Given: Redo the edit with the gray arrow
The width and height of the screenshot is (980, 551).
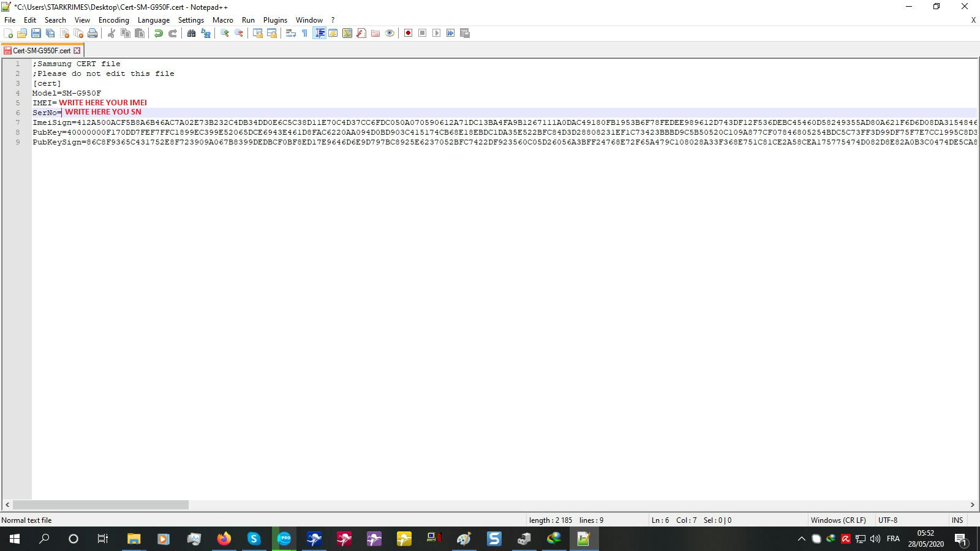Looking at the screenshot, I should [173, 33].
